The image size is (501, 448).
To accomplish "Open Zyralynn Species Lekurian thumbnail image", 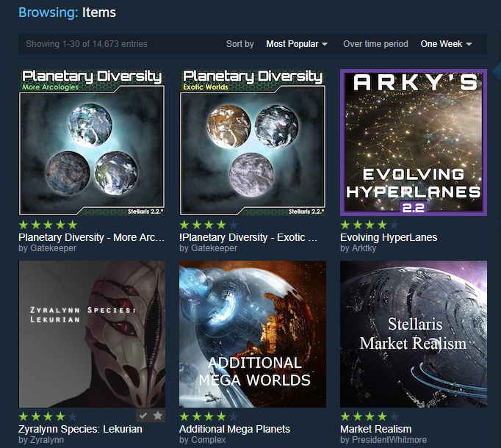I will coord(92,334).
